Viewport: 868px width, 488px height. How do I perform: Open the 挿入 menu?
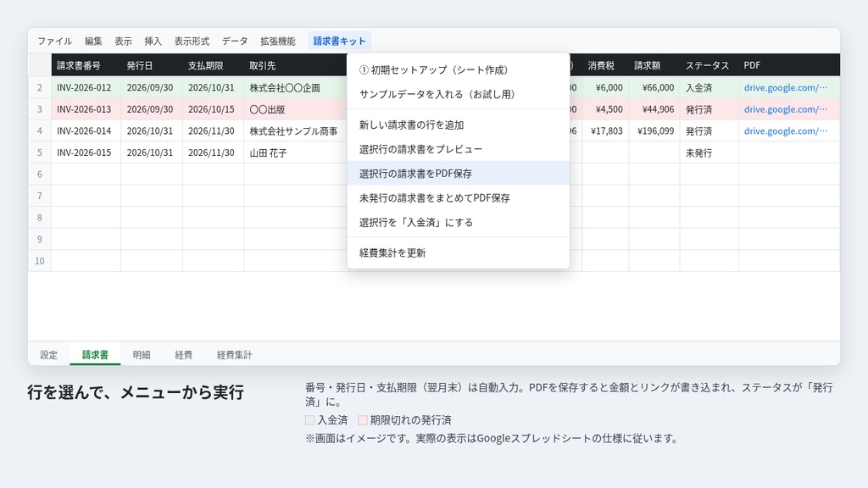[153, 41]
